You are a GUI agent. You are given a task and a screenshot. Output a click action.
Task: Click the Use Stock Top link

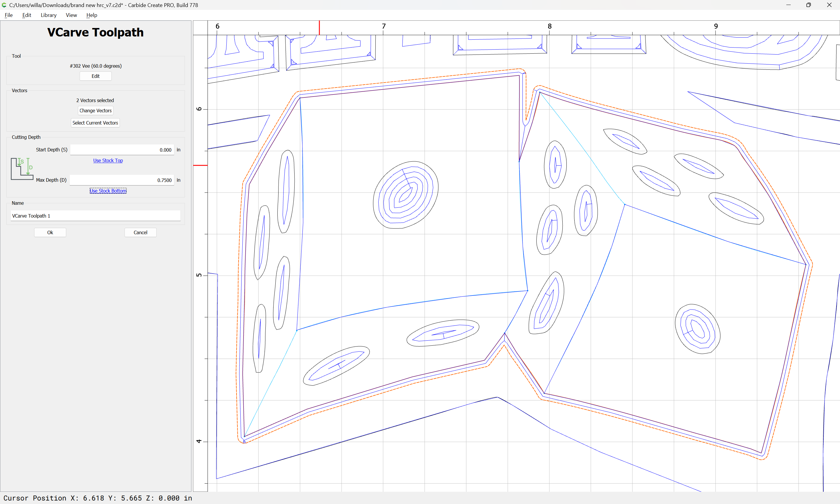point(108,160)
